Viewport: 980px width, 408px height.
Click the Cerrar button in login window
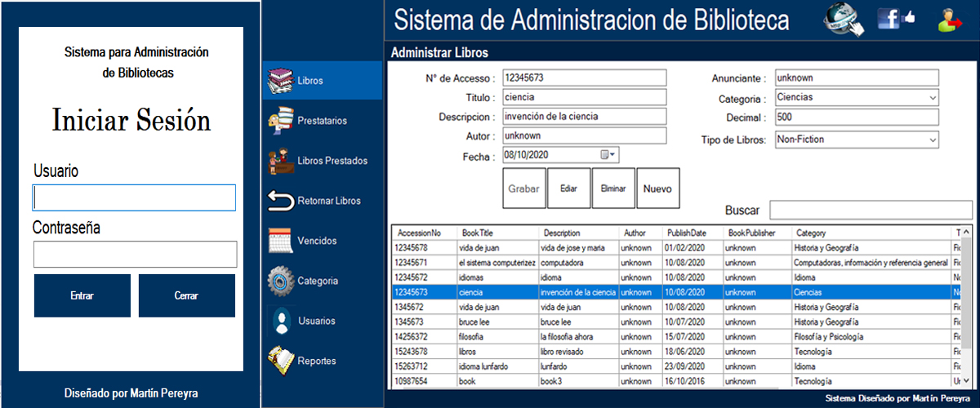186,295
